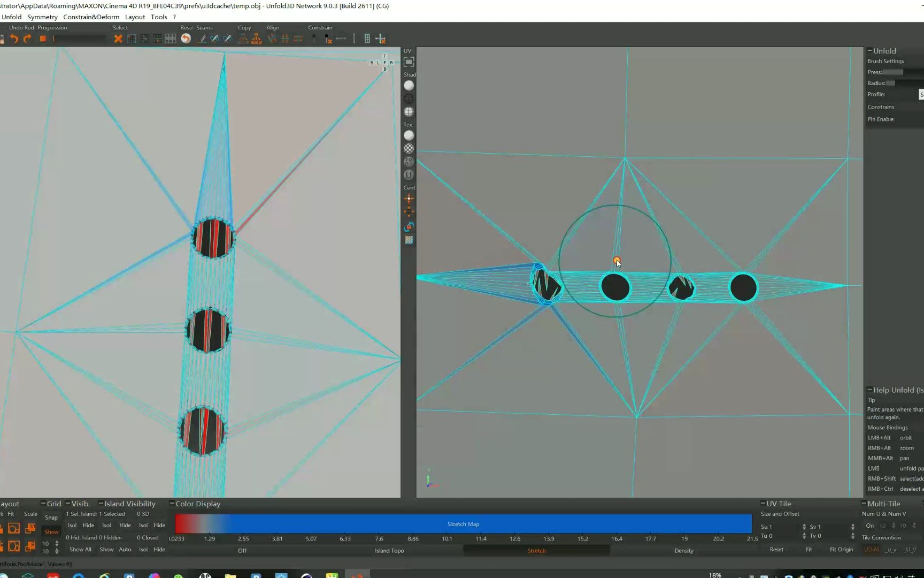Image resolution: width=924 pixels, height=578 pixels.
Task: Open the Tools menu
Action: click(159, 17)
